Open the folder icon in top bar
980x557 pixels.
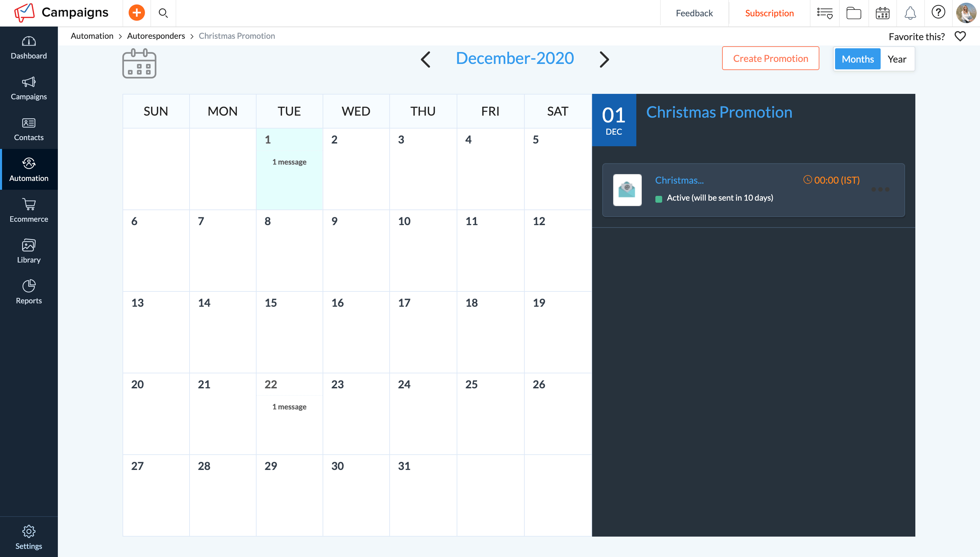853,13
